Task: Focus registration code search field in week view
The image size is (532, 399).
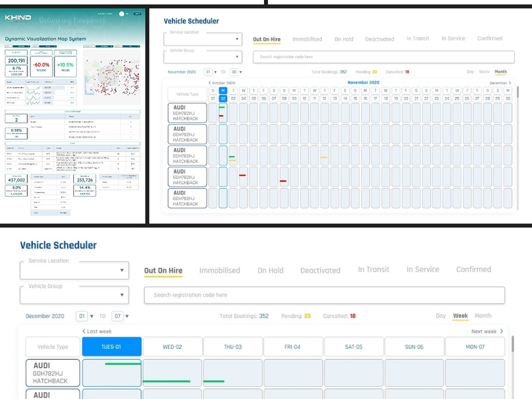Action: pyautogui.click(x=325, y=295)
